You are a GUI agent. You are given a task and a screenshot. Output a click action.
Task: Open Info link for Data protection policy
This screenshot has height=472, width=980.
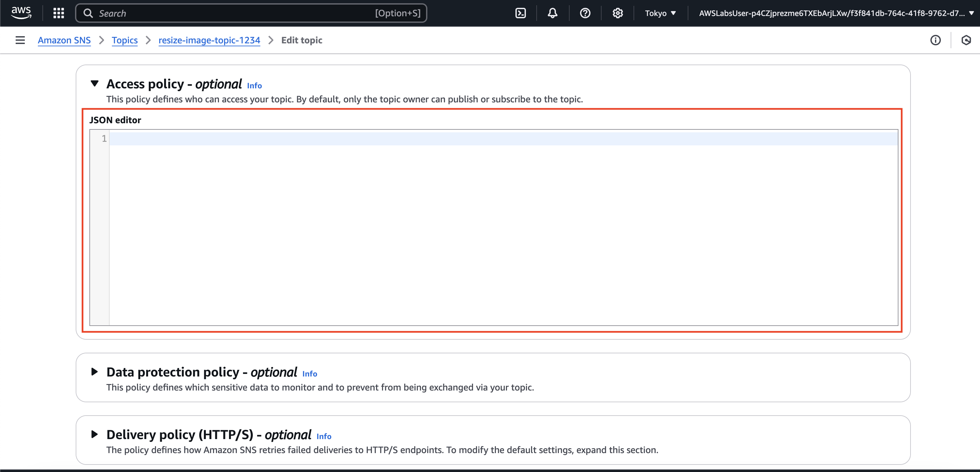(310, 374)
